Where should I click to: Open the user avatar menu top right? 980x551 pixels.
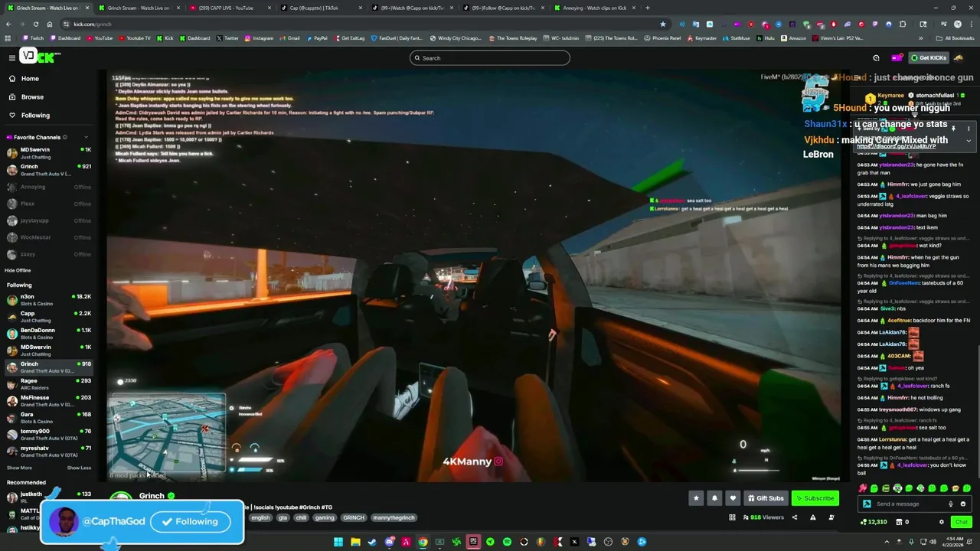coord(959,57)
